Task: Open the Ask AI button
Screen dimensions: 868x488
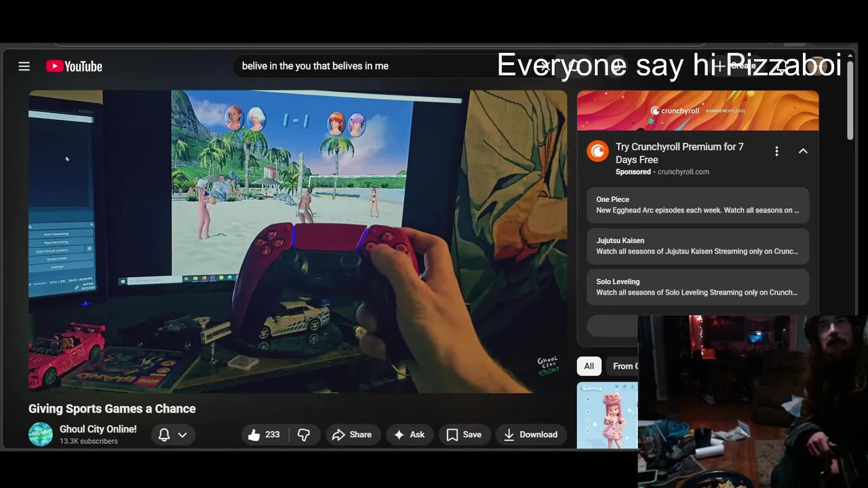Action: pos(410,434)
